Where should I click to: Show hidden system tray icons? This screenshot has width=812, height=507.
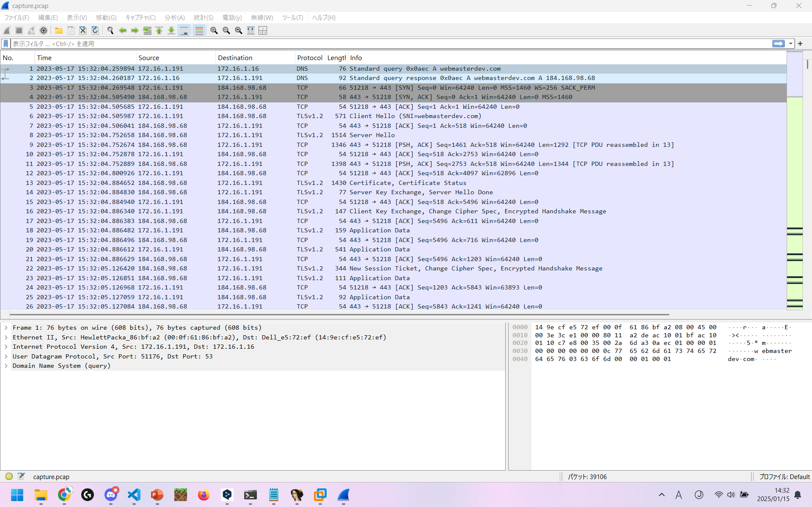(x=662, y=495)
